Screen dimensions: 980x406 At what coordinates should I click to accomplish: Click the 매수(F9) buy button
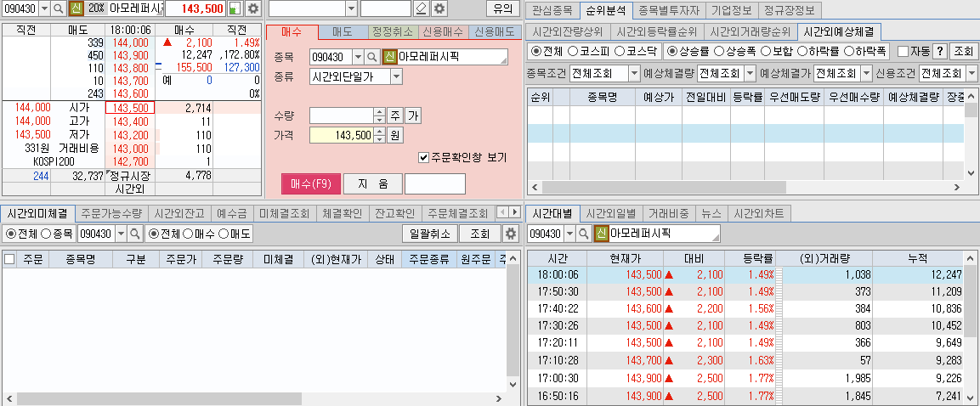[x=310, y=184]
